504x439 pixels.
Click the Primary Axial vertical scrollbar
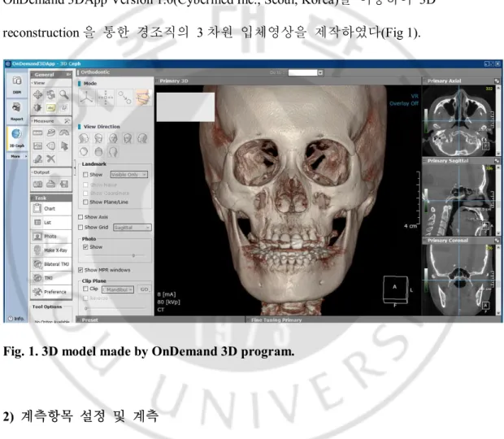click(x=498, y=120)
